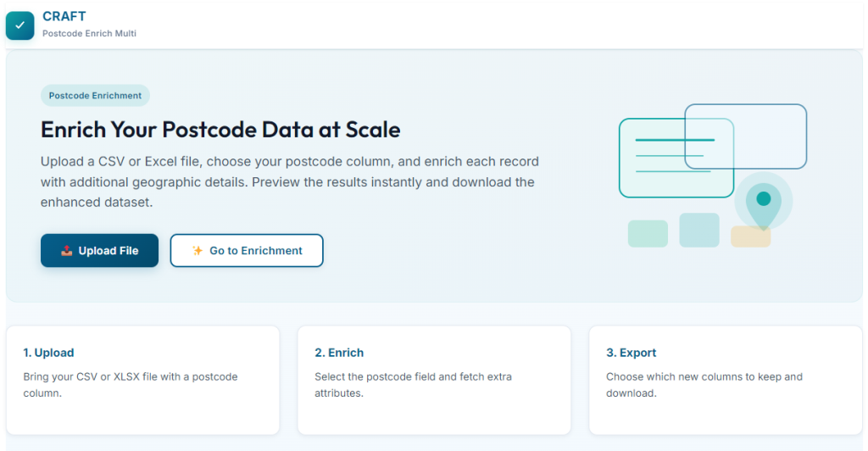This screenshot has width=868, height=451.
Task: Click the tan block beneath the map pin
Action: tap(750, 238)
